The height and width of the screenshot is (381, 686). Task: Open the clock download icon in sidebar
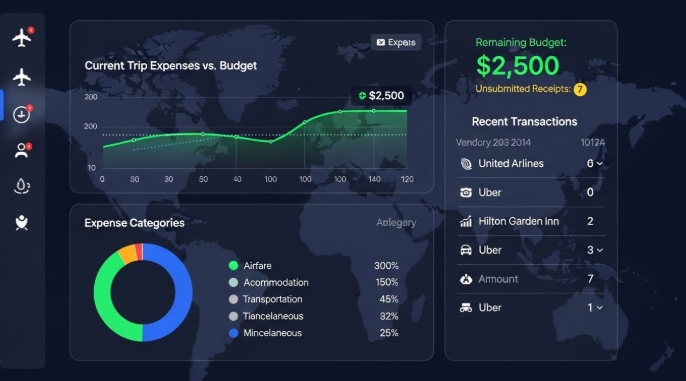tap(22, 114)
